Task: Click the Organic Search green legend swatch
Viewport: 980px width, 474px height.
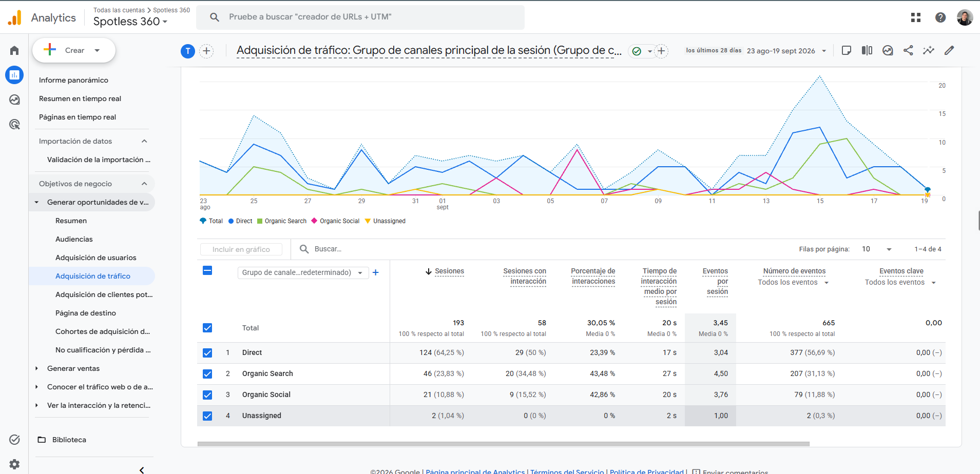Action: coord(260,221)
